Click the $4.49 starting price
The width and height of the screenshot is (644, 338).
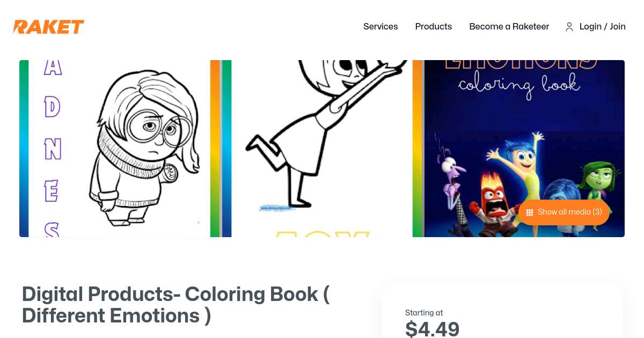tap(432, 328)
